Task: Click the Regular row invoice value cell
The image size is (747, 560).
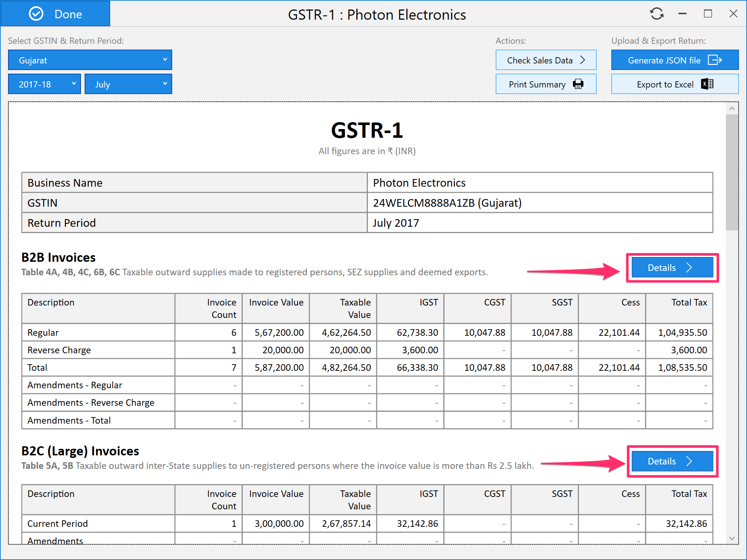Action: (276, 332)
